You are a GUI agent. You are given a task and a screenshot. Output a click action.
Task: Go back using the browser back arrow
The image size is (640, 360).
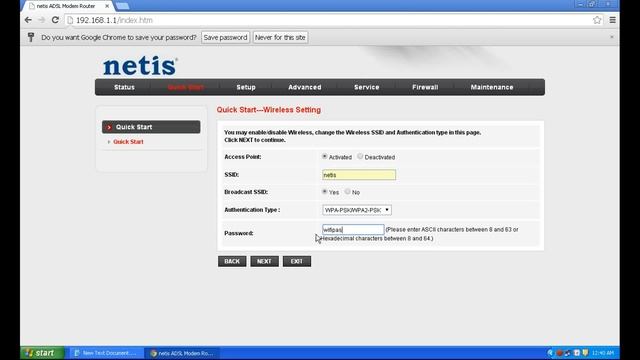[x=28, y=20]
